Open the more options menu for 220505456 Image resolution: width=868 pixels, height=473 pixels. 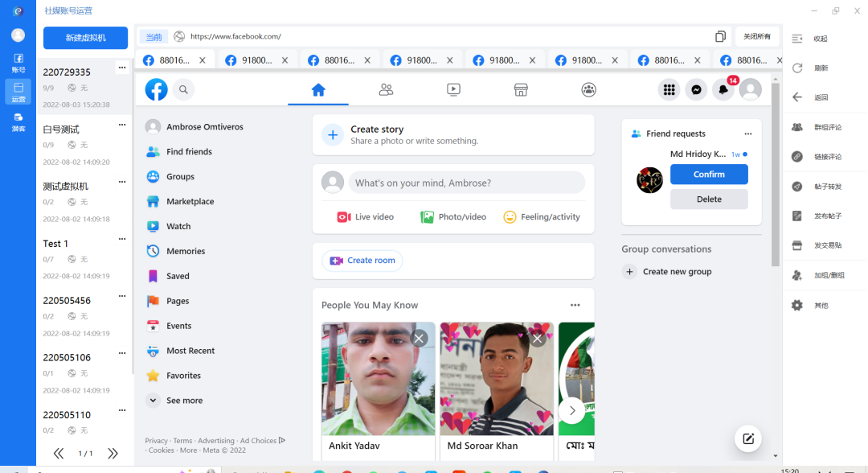(x=122, y=296)
